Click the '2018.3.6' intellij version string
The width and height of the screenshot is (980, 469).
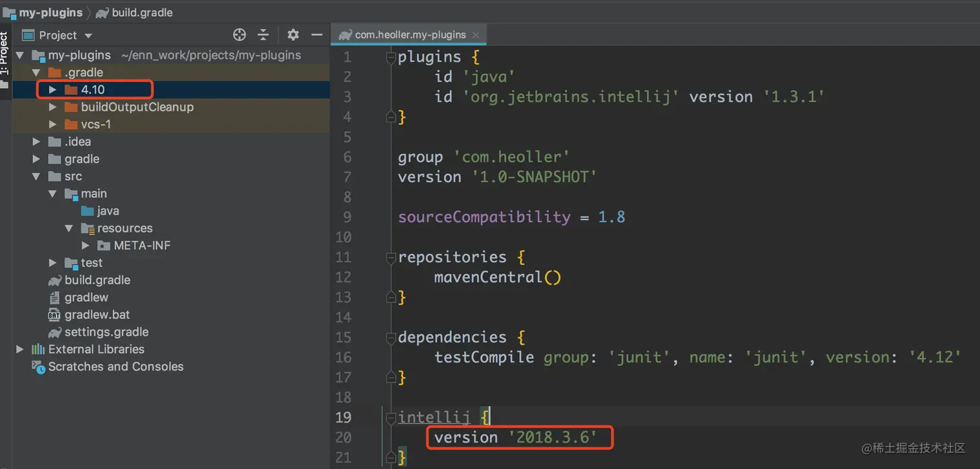pos(552,437)
